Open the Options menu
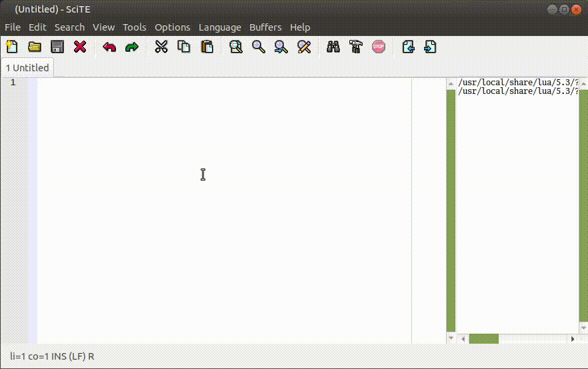Viewport: 588px width, 369px height. coord(173,27)
